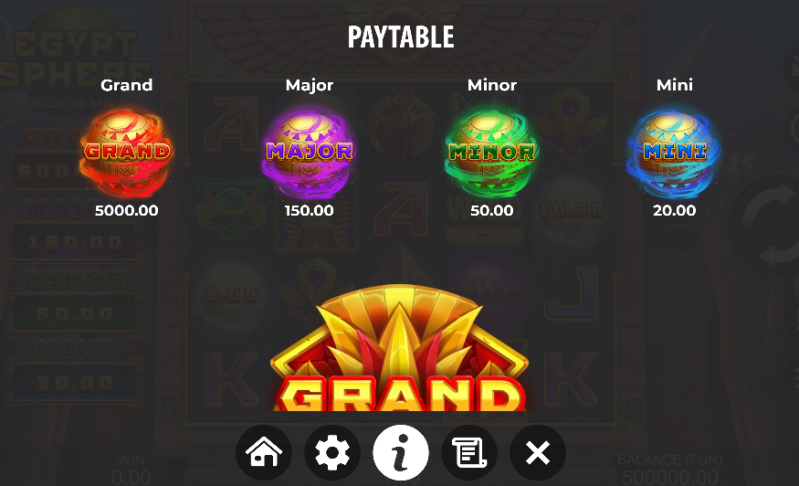Click the 5000.00 Grand jackpot value
Screen dimensions: 799x486
(x=126, y=210)
